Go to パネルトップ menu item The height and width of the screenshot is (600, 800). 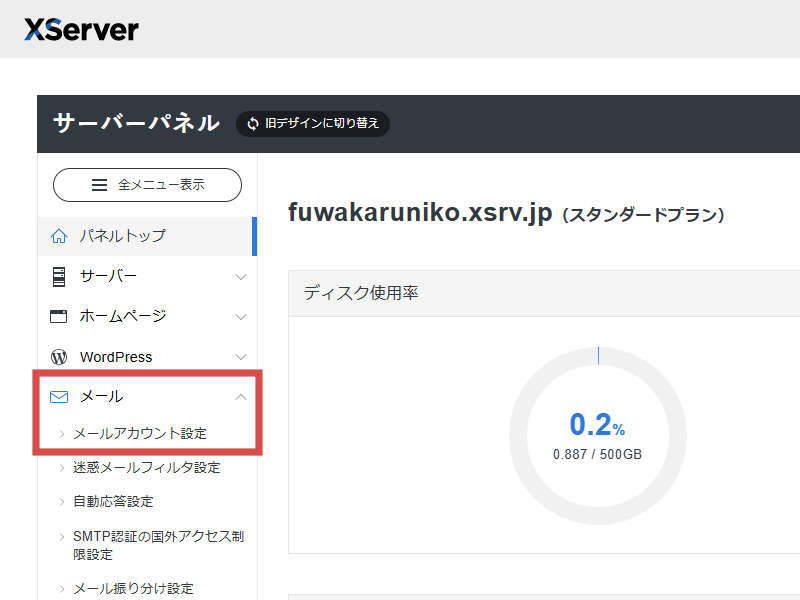(x=147, y=236)
